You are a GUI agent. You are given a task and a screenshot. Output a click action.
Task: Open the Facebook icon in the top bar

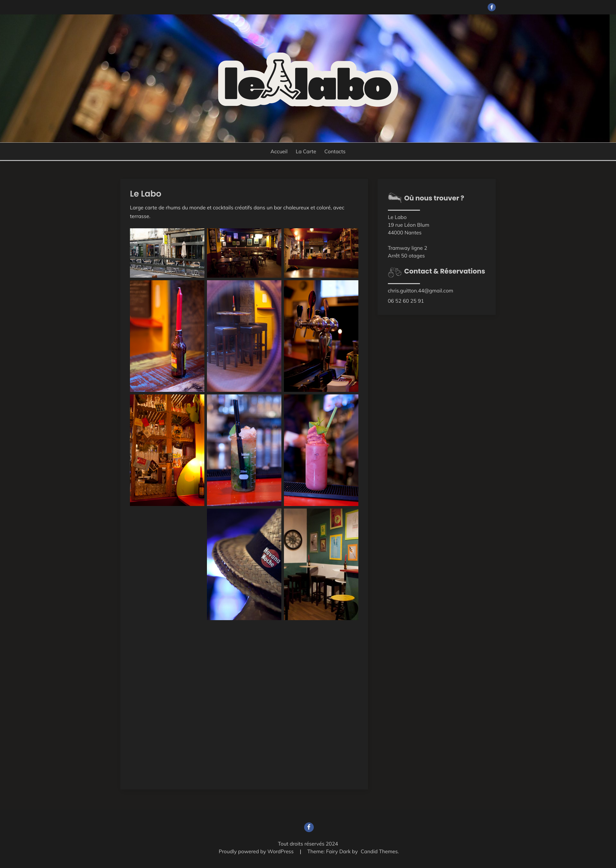(x=491, y=7)
